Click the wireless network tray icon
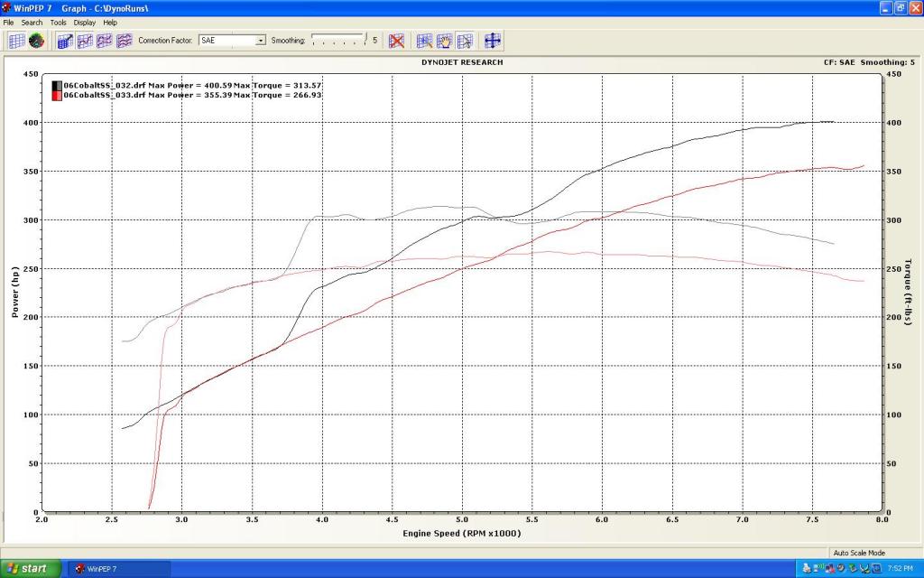 818,569
